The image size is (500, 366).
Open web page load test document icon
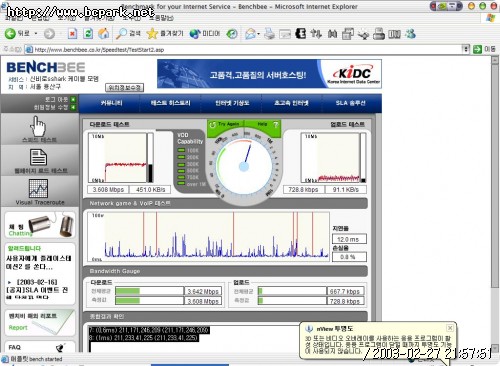[x=39, y=157]
